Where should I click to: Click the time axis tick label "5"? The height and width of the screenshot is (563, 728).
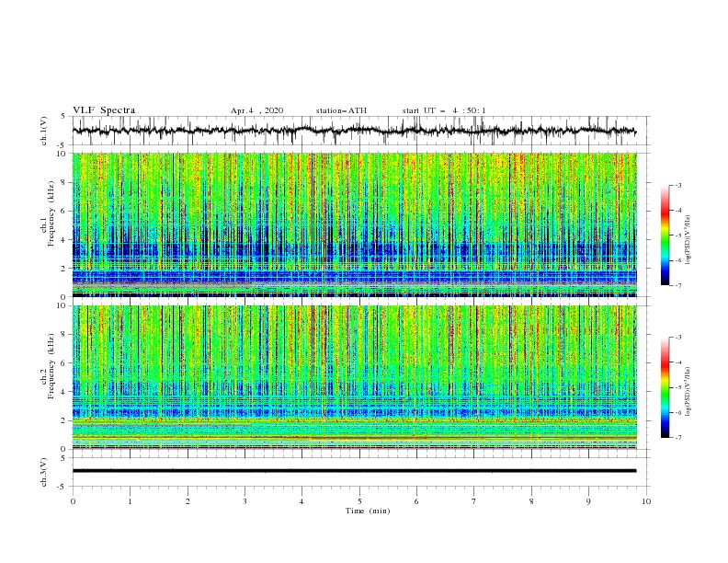(359, 501)
